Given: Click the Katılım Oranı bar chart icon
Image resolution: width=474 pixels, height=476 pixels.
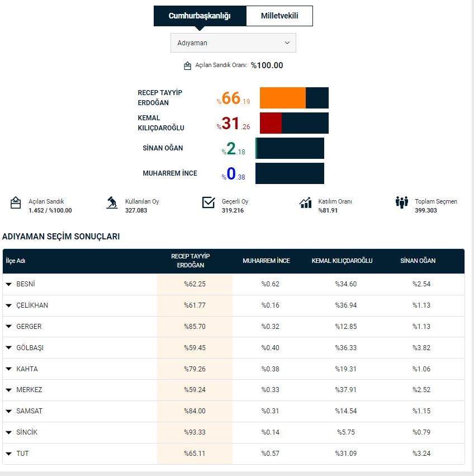Looking at the screenshot, I should click(305, 202).
